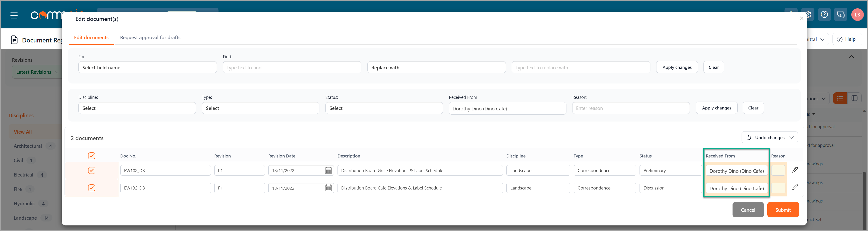Open calendar picker for EW102_DB revision date
Image resolution: width=868 pixels, height=231 pixels.
click(x=328, y=171)
